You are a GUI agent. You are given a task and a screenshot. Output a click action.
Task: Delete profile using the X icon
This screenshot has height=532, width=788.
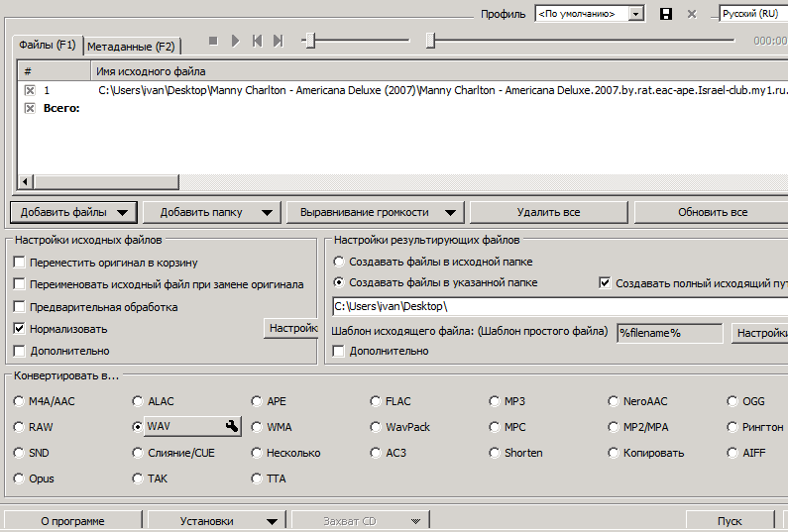(x=692, y=14)
